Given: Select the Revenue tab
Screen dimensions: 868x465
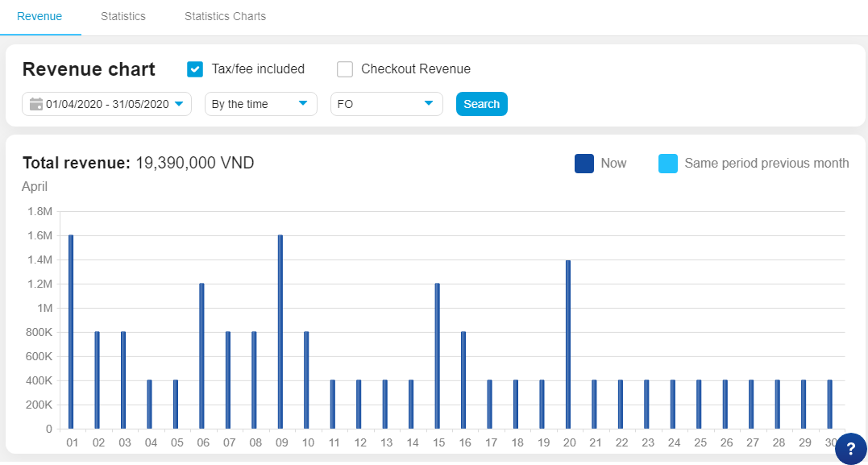Looking at the screenshot, I should (x=39, y=17).
